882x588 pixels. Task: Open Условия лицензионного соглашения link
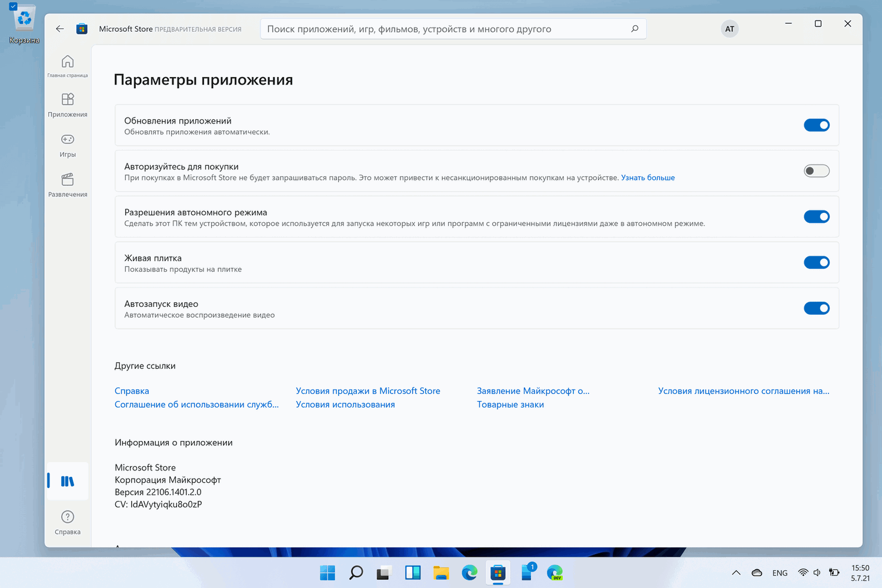(x=744, y=391)
